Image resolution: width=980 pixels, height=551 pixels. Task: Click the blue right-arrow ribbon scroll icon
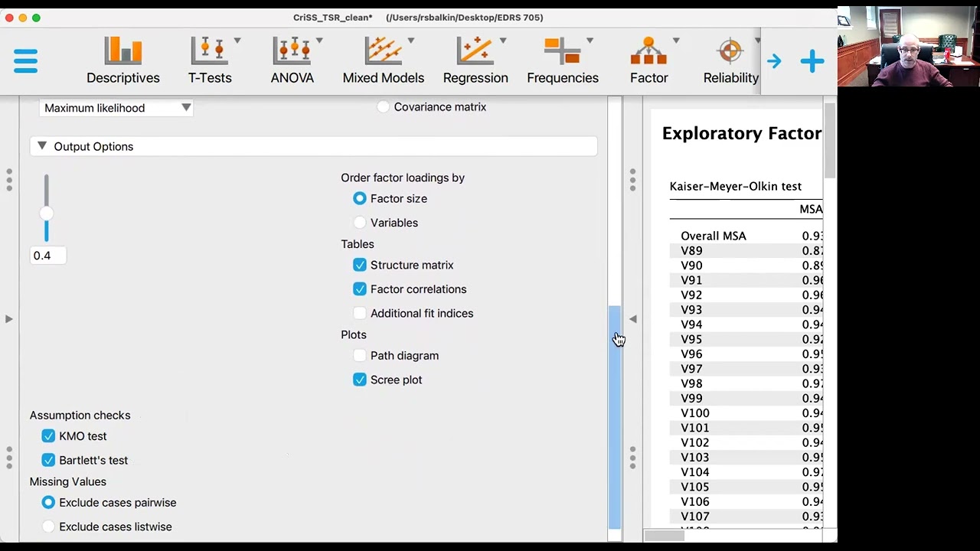point(774,61)
